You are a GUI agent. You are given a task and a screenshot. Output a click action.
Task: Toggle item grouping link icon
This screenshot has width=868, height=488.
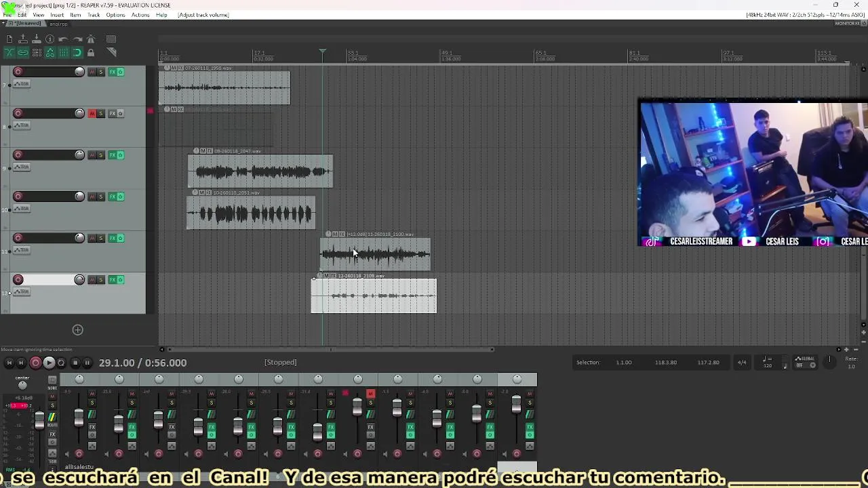pos(23,52)
